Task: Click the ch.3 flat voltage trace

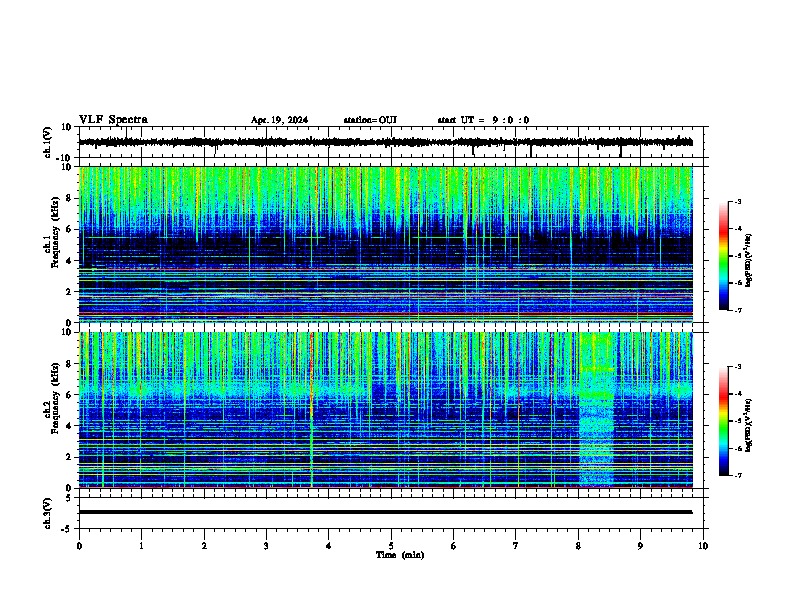Action: pos(385,512)
